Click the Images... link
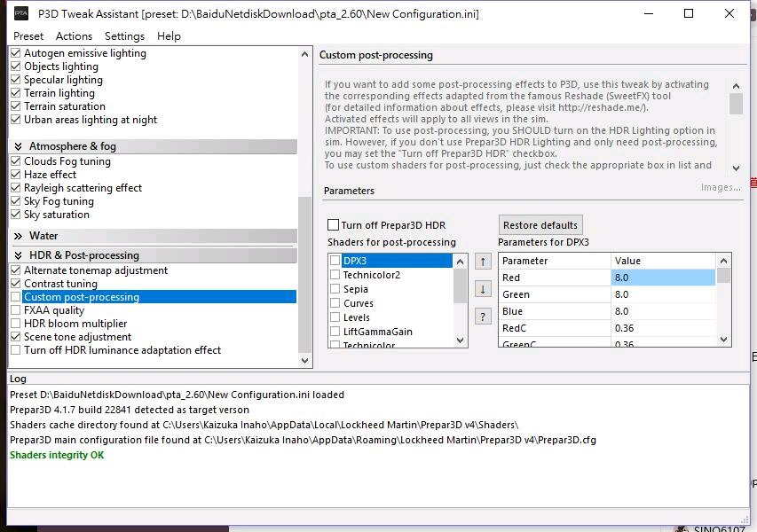 click(721, 187)
